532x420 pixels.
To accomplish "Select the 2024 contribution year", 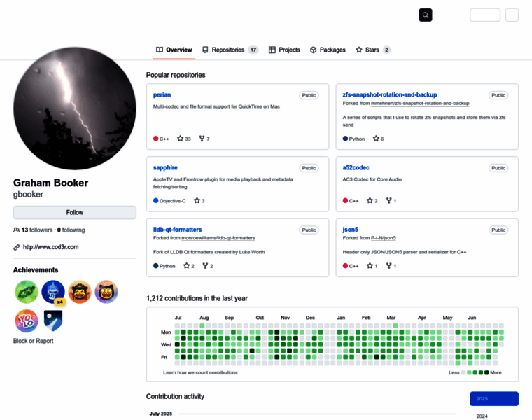I will point(482,416).
